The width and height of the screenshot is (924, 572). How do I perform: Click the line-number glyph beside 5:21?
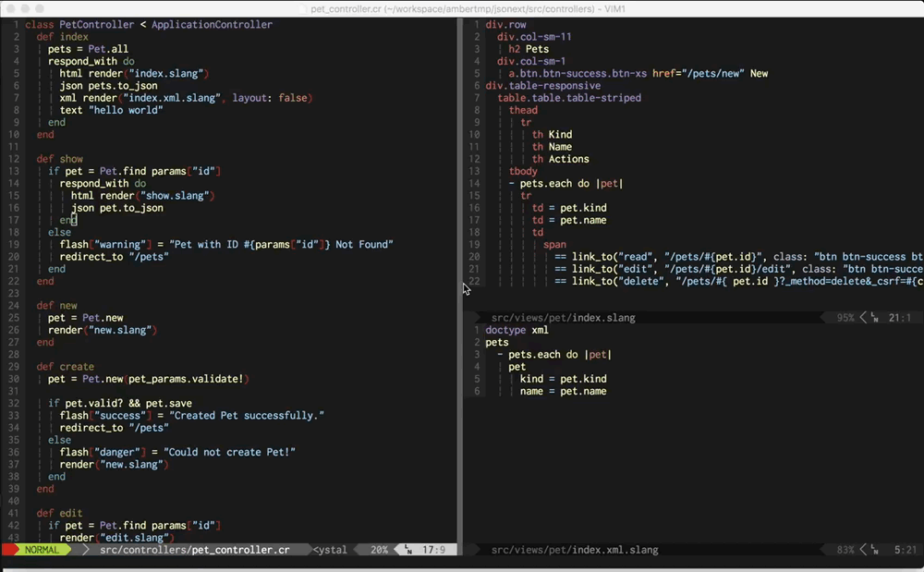874,550
